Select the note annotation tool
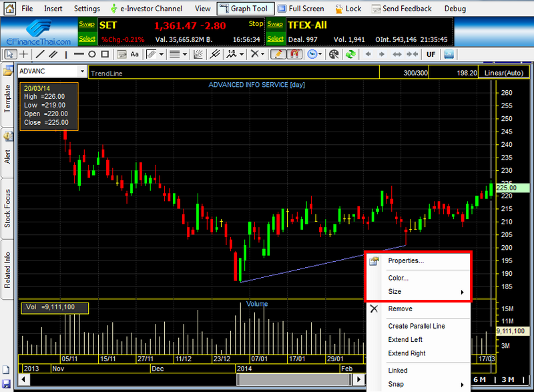The width and height of the screenshot is (534, 392). point(121,54)
